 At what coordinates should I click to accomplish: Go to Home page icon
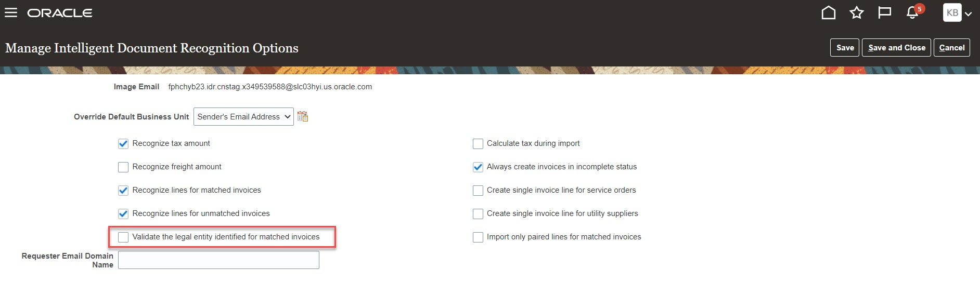(828, 12)
